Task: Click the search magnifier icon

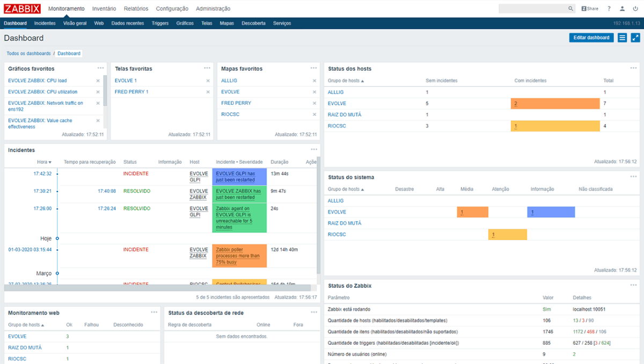Action: tap(571, 9)
